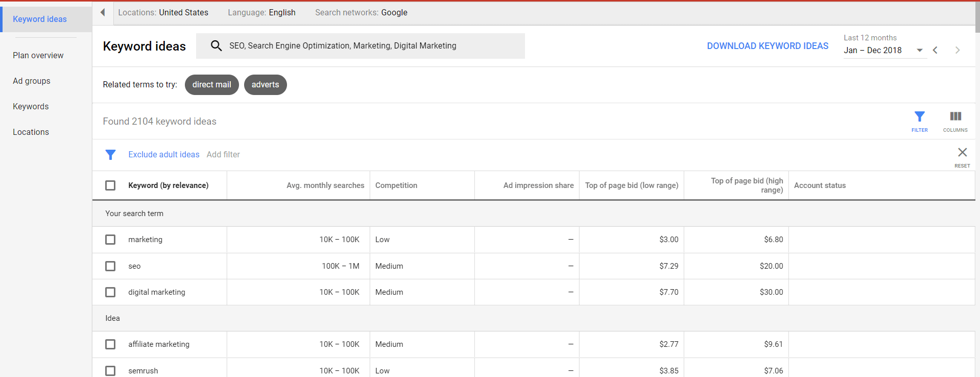Toggle the select-all keywords header checkbox

[x=110, y=185]
